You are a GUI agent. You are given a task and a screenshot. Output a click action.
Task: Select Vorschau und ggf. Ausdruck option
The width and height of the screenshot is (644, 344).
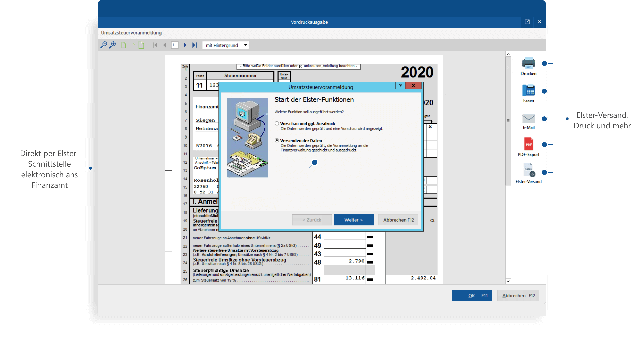pos(277,123)
